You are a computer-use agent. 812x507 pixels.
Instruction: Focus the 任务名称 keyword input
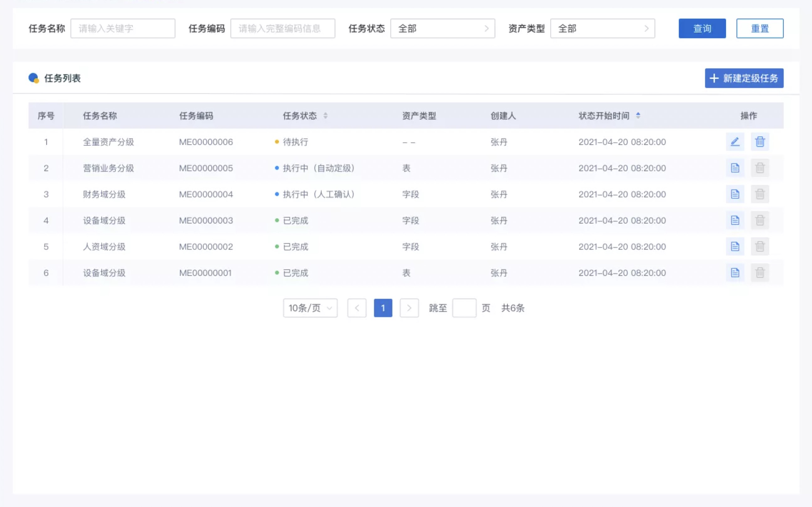click(123, 29)
